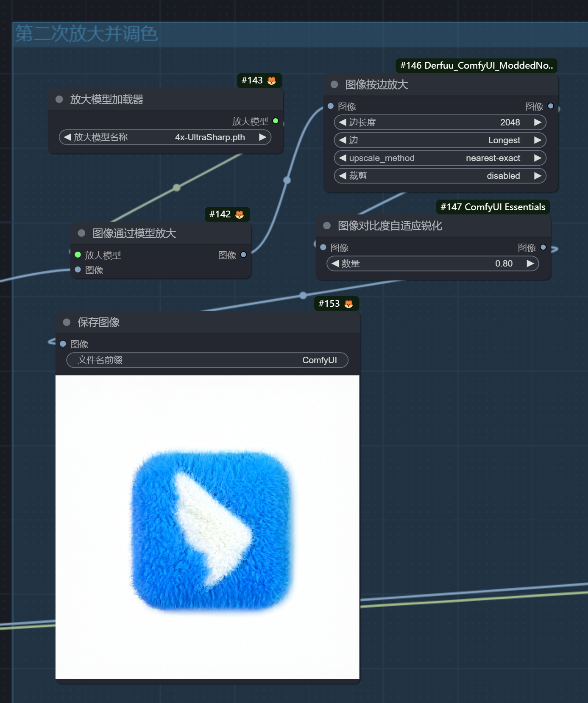Collapse the 图像按边放大 node via its title dot

(x=334, y=84)
